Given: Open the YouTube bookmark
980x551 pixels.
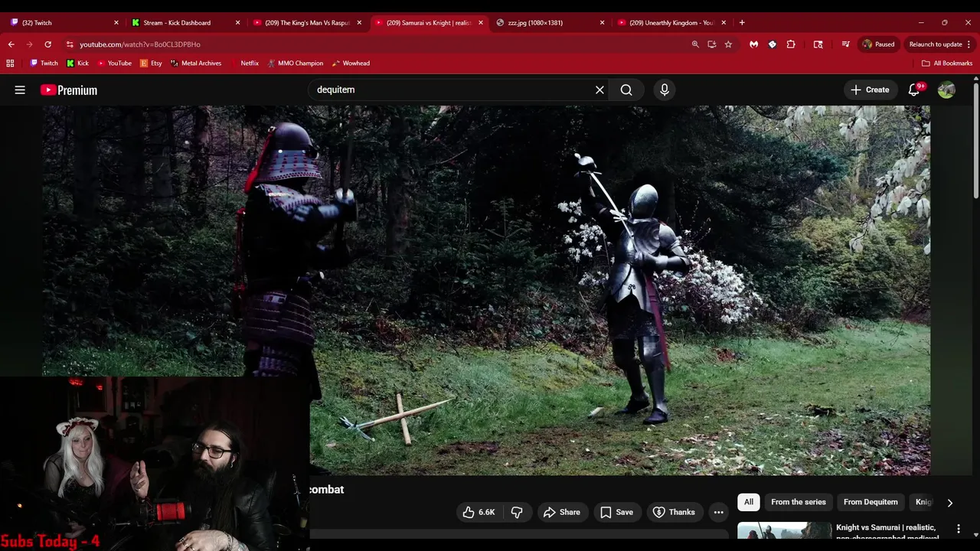Looking at the screenshot, I should [114, 64].
